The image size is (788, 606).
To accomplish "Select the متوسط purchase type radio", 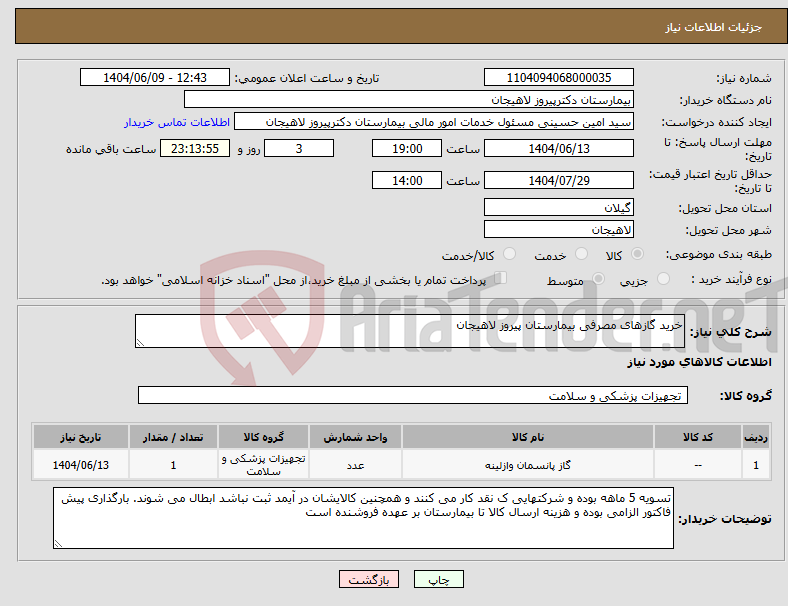I will point(598,278).
